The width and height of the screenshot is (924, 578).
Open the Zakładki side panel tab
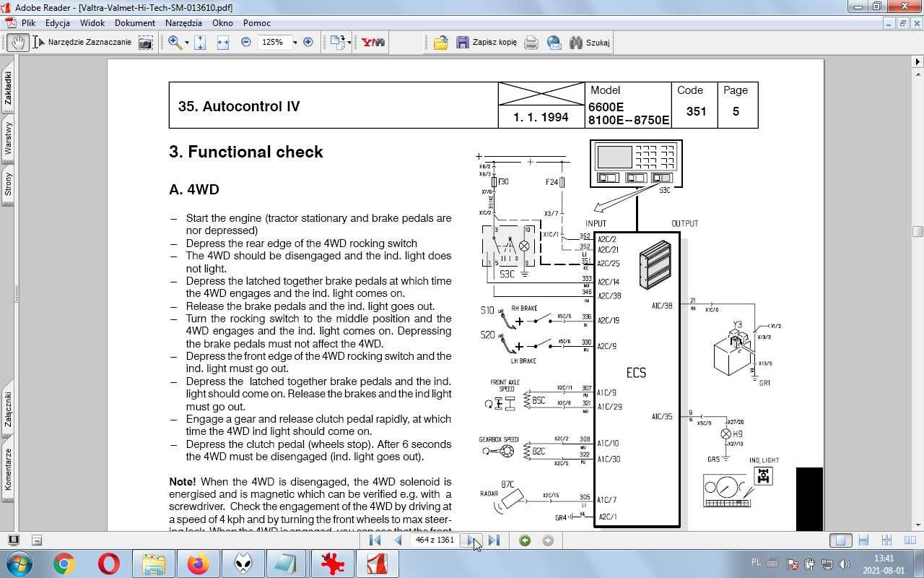click(8, 88)
